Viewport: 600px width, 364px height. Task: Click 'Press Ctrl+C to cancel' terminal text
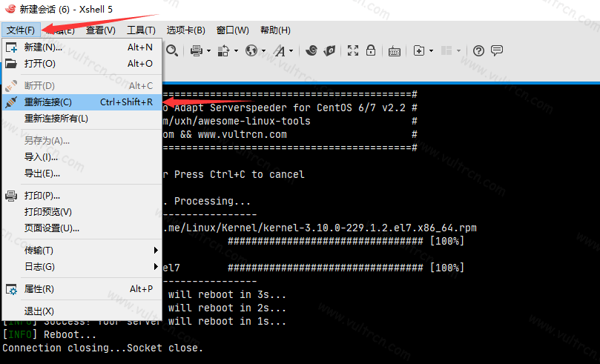click(x=239, y=174)
